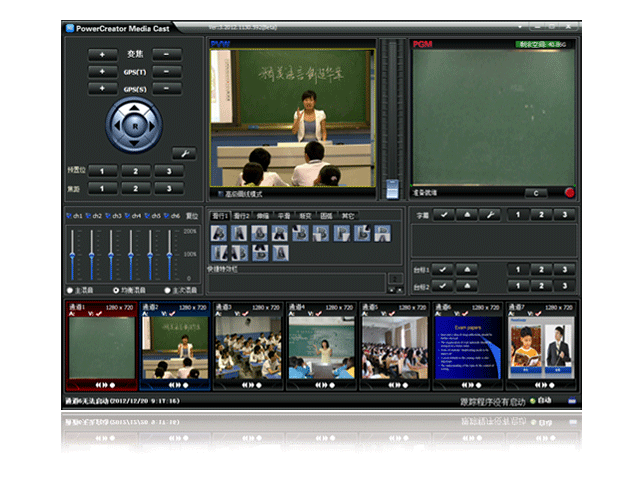Open PTZ camera settings wrench icon

[x=183, y=153]
